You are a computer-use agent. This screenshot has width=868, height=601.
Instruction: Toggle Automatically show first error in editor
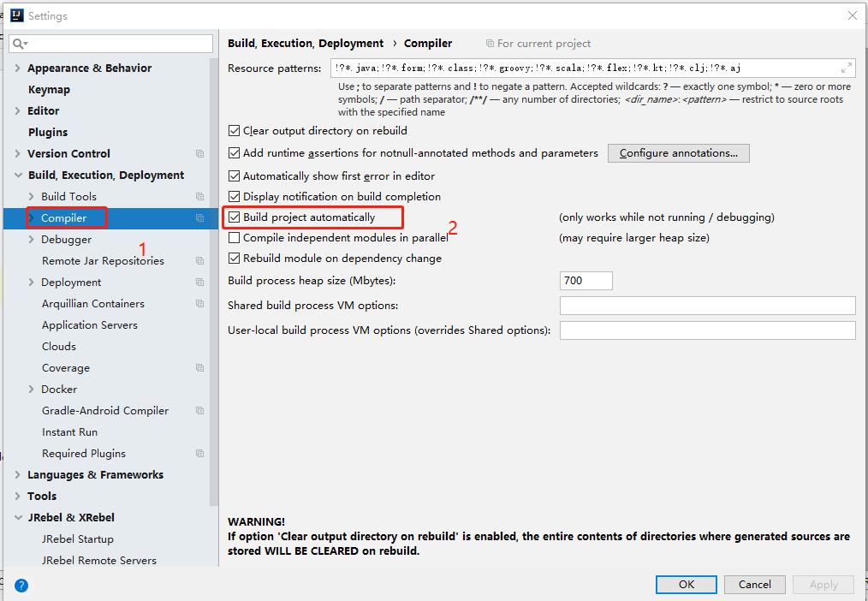tap(235, 176)
